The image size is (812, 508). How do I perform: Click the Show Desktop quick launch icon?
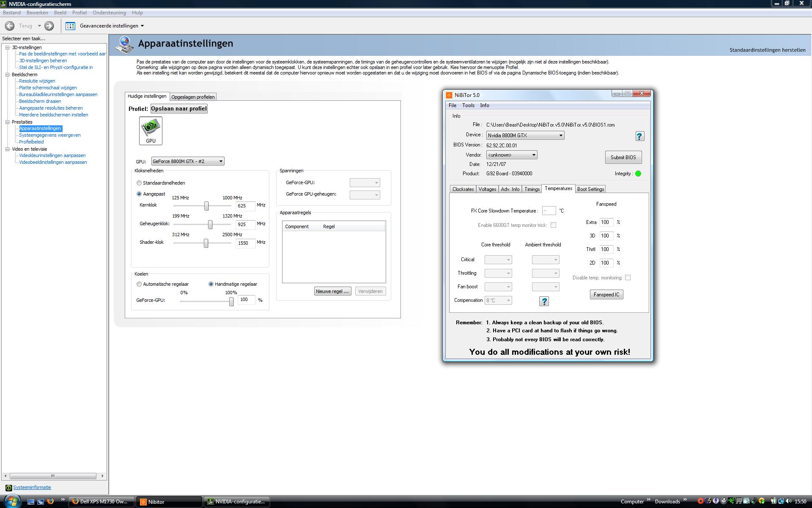[x=30, y=502]
